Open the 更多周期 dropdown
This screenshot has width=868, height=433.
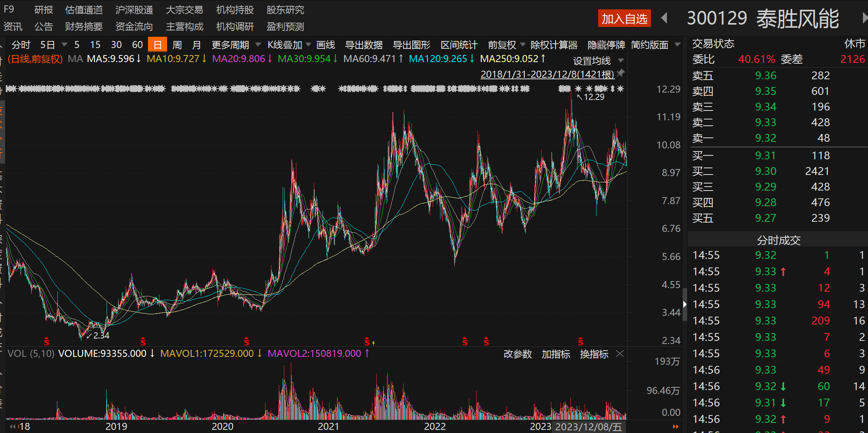[x=258, y=44]
